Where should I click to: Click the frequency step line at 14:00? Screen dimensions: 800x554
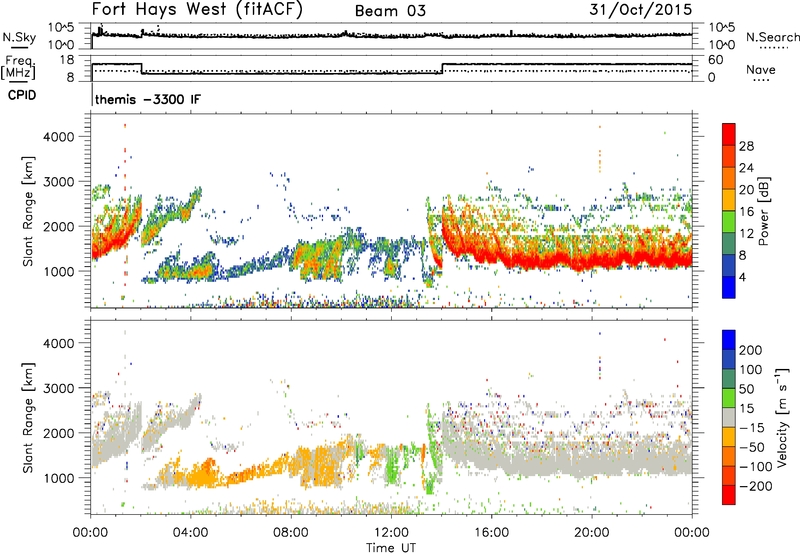(x=442, y=68)
